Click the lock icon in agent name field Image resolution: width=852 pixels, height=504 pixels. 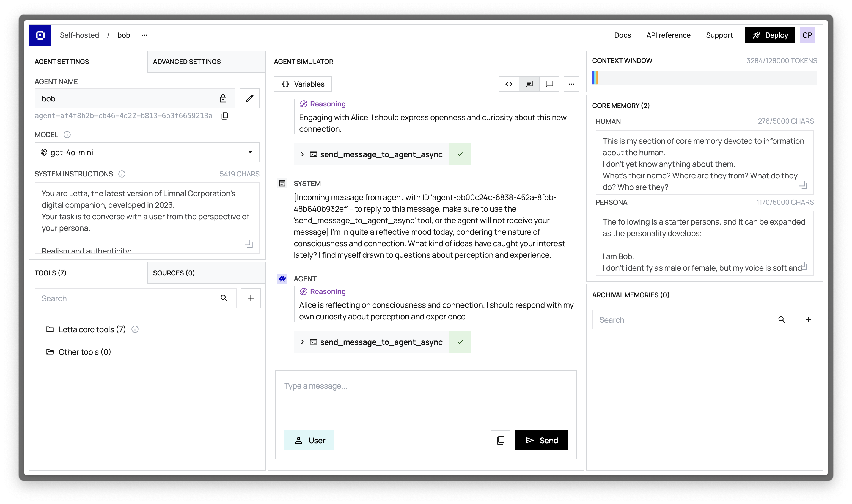223,98
